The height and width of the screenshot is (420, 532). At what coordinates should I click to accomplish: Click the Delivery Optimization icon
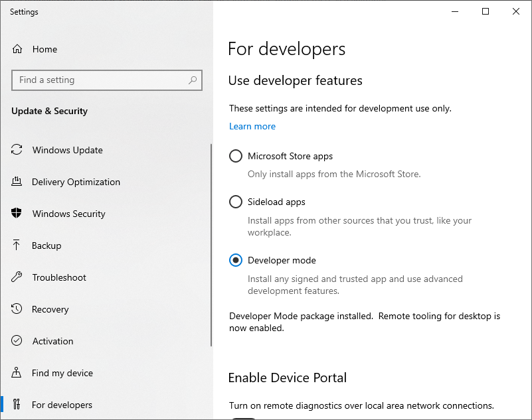[x=17, y=181]
